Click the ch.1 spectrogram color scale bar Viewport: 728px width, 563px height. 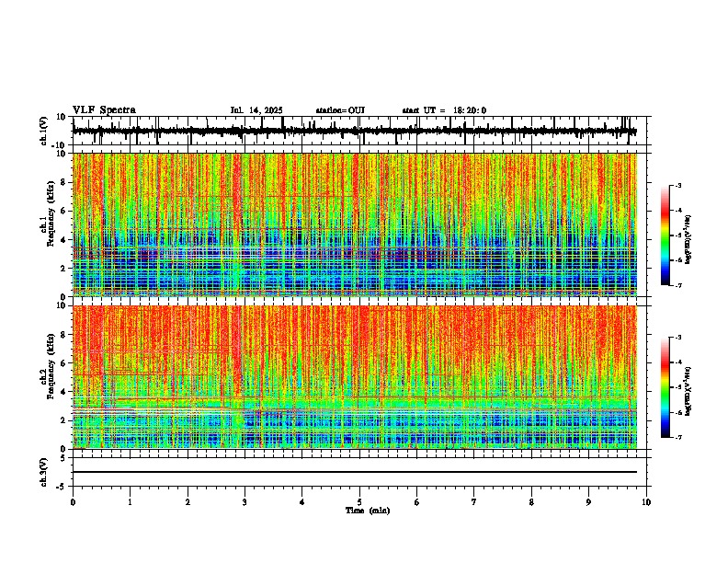point(665,236)
